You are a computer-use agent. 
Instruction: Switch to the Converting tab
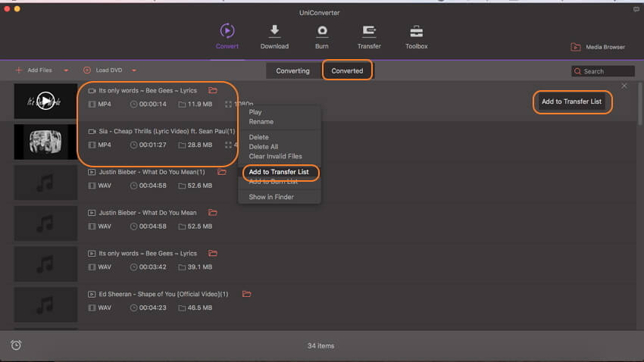click(293, 71)
